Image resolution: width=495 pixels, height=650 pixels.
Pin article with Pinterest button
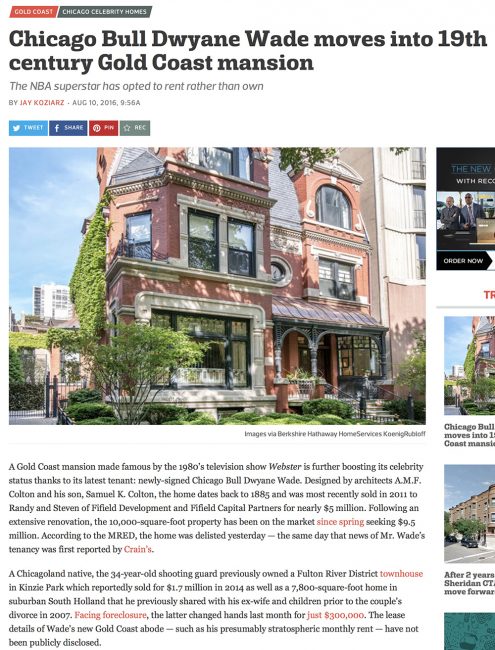(104, 128)
